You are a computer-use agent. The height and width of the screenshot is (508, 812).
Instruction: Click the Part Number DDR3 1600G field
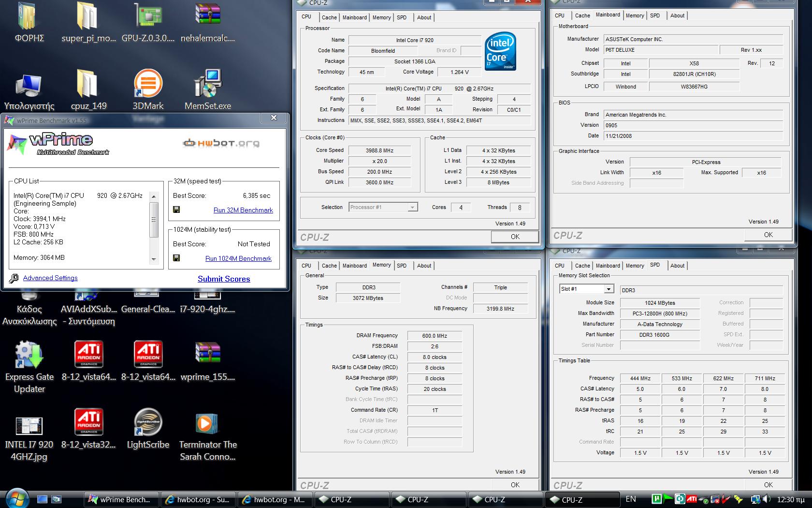pos(659,335)
